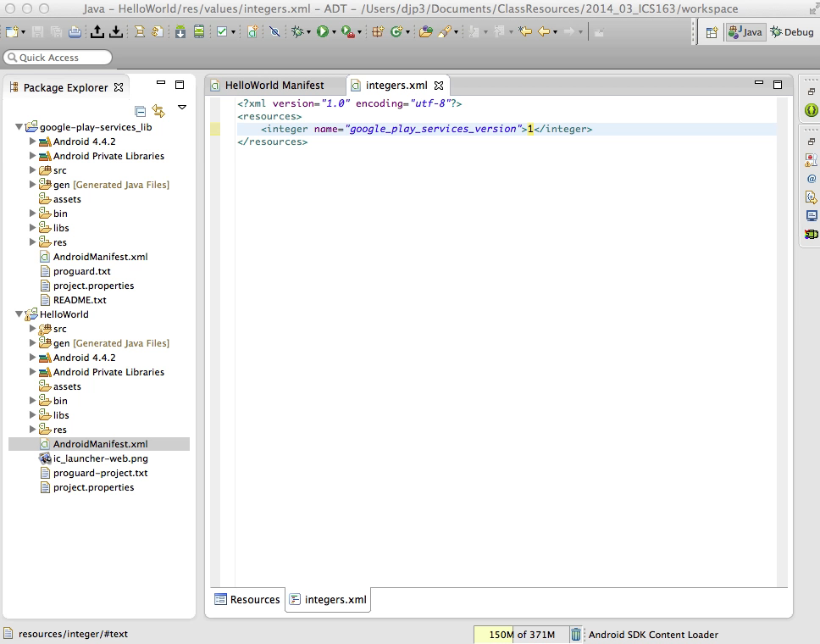Open the LogCat Android icon on right trim
820x644 pixels.
811,234
